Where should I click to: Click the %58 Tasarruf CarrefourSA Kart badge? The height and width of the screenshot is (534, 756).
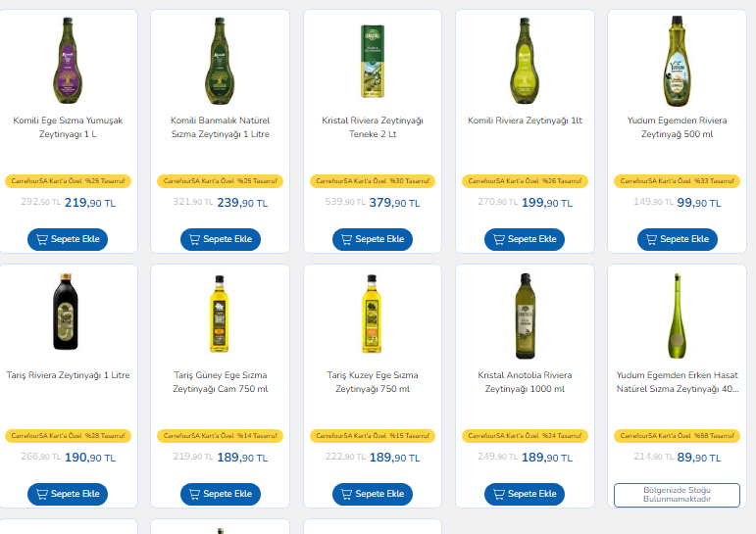click(677, 436)
